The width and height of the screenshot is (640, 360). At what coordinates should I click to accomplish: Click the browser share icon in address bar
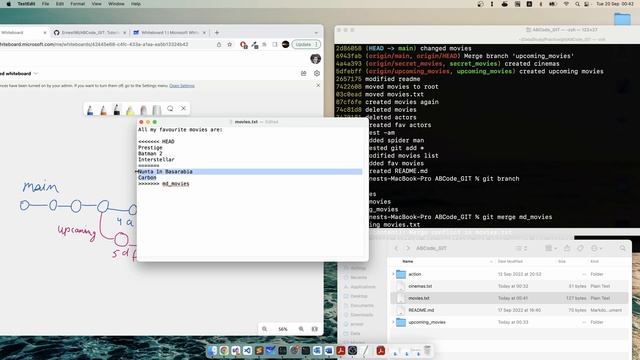click(x=219, y=44)
